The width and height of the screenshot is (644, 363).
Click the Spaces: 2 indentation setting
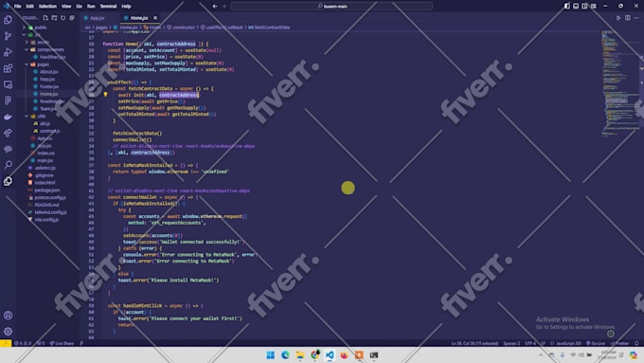(x=511, y=343)
